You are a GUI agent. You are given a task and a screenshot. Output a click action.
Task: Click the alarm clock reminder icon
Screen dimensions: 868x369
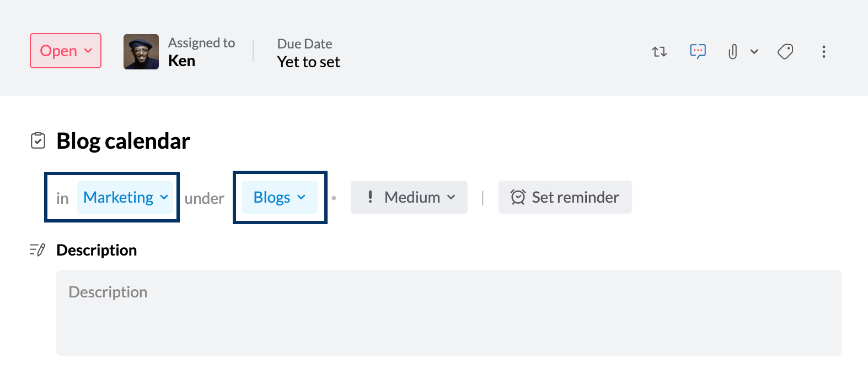tap(518, 197)
